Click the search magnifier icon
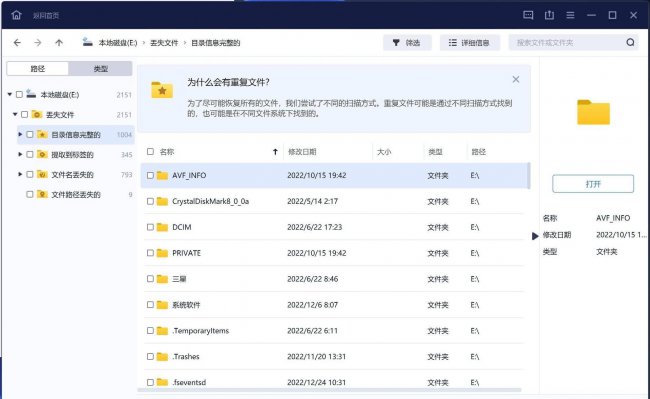 pyautogui.click(x=630, y=42)
